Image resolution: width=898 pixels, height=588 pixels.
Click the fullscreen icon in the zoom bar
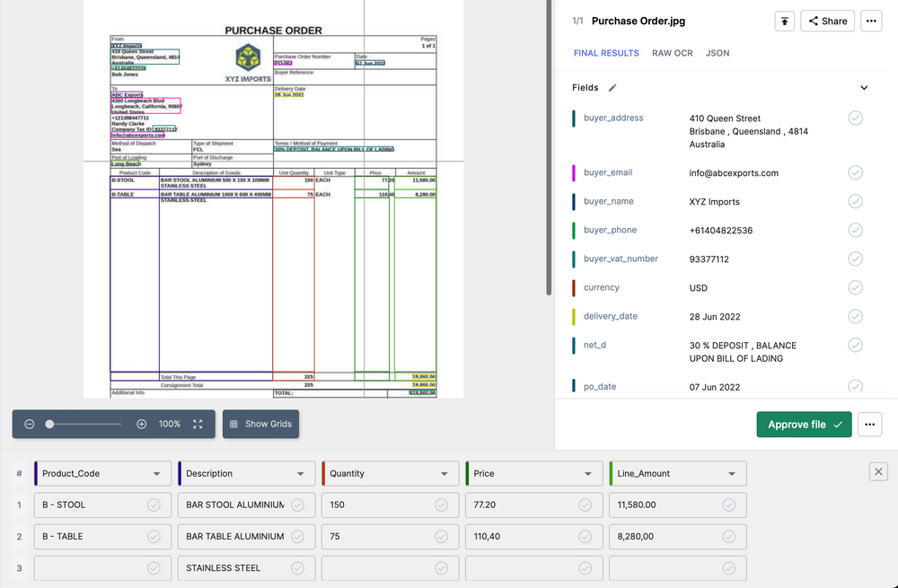[x=198, y=423]
